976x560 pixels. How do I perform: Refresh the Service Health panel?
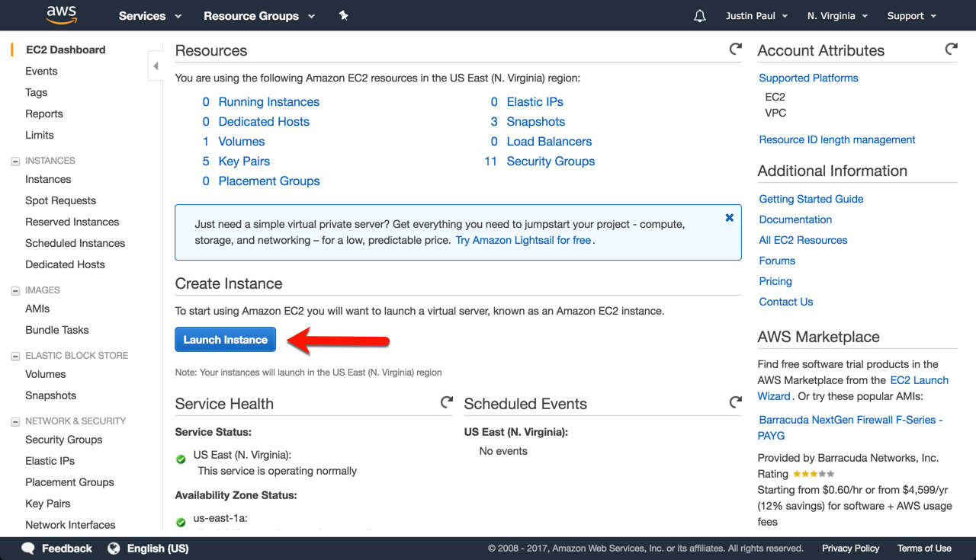pyautogui.click(x=447, y=402)
